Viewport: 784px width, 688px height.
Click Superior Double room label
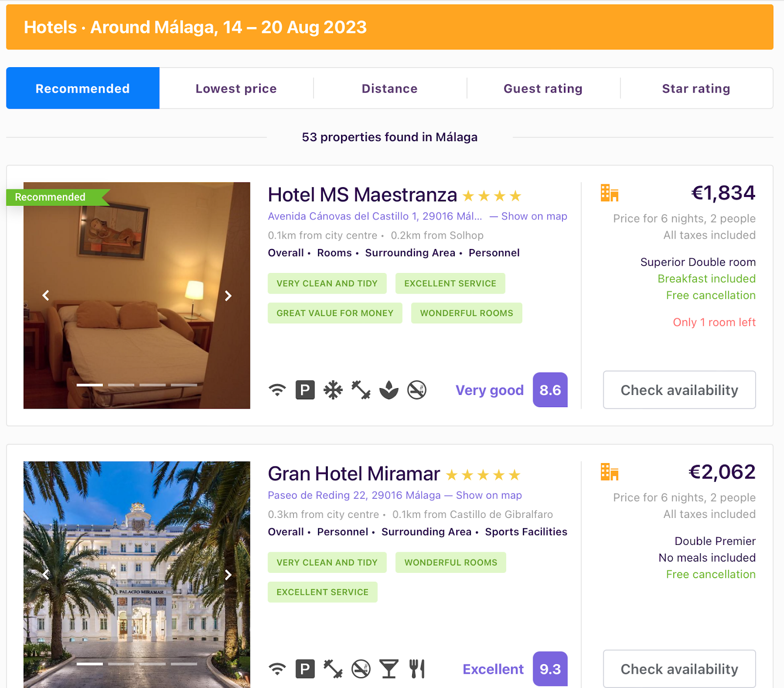(x=698, y=262)
